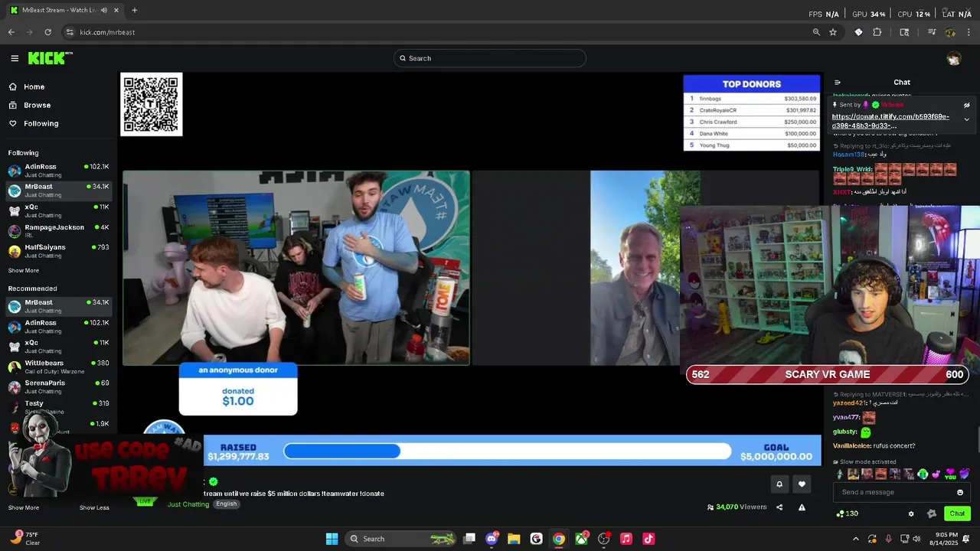The image size is (980, 551).
Task: Share the stream using the share icon
Action: tap(779, 507)
